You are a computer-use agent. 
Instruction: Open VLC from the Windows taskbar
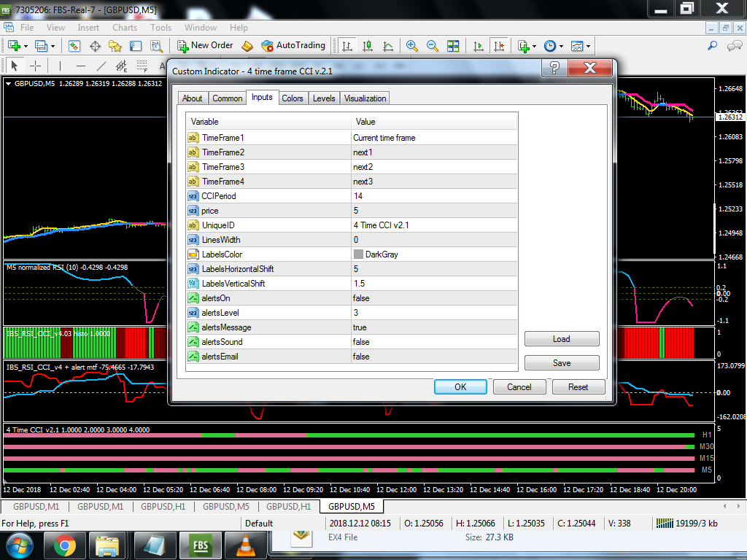tap(245, 545)
